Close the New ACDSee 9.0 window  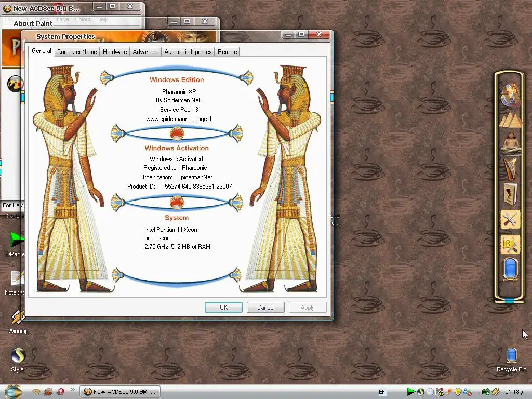(x=130, y=6)
